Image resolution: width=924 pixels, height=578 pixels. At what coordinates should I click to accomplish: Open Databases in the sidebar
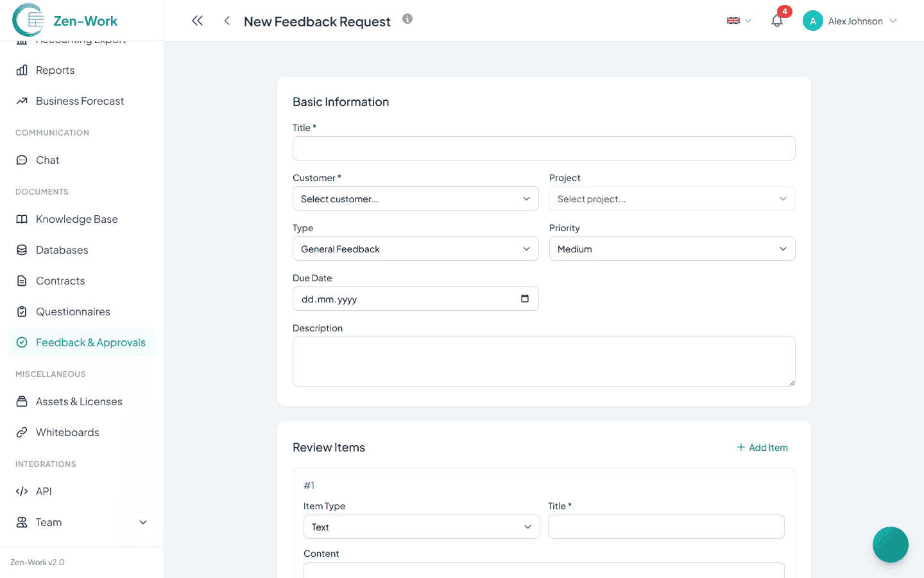82,250
